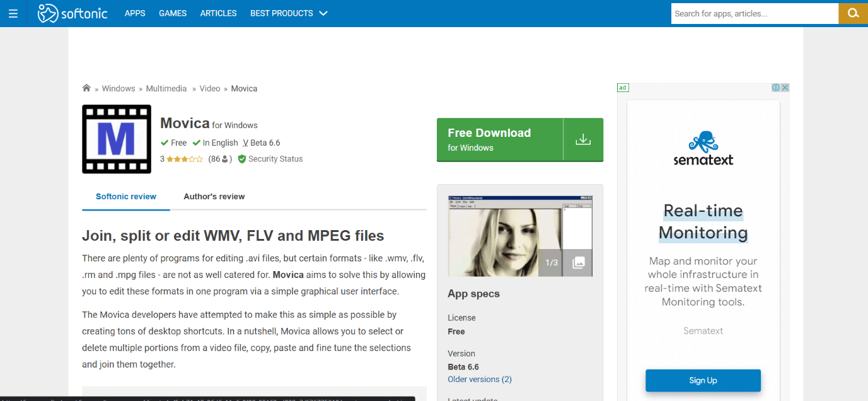Click the green Security Status shield
The image size is (868, 401).
pos(241,159)
